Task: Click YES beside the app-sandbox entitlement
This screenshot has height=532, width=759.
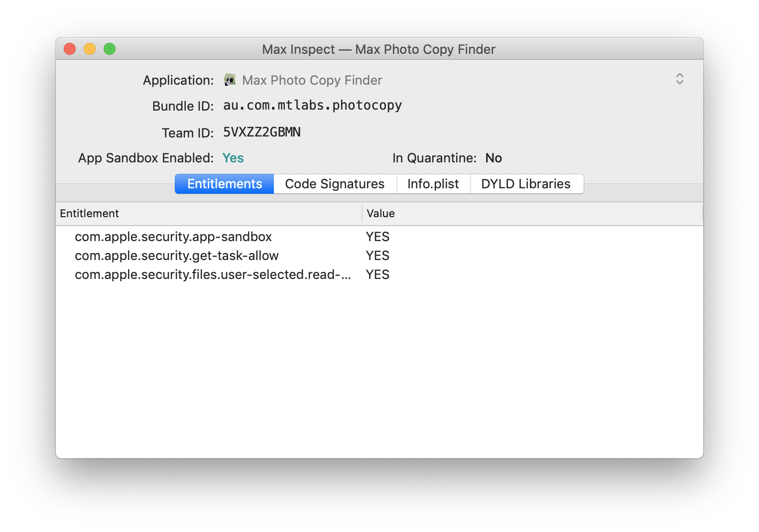Action: [378, 237]
